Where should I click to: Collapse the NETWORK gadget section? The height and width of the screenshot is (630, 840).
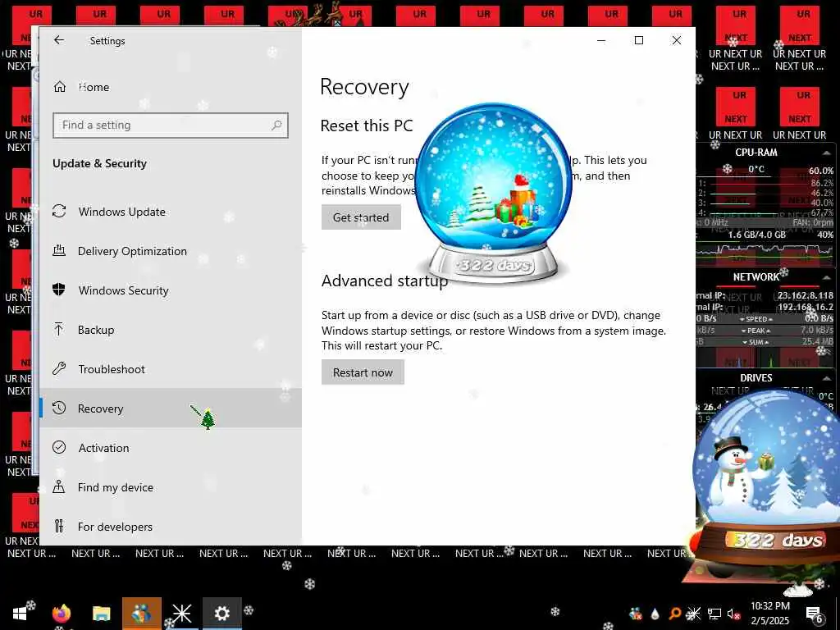[827, 277]
